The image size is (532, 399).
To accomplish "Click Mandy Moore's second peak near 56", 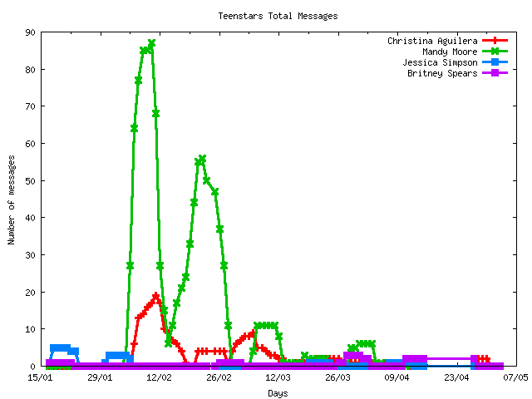I will [x=202, y=159].
